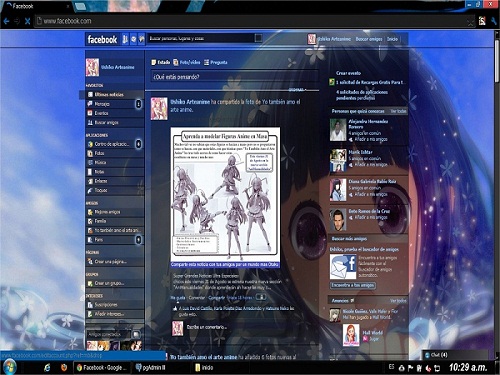Click Me gusta under the shared post
500x375 pixels.
click(x=178, y=297)
